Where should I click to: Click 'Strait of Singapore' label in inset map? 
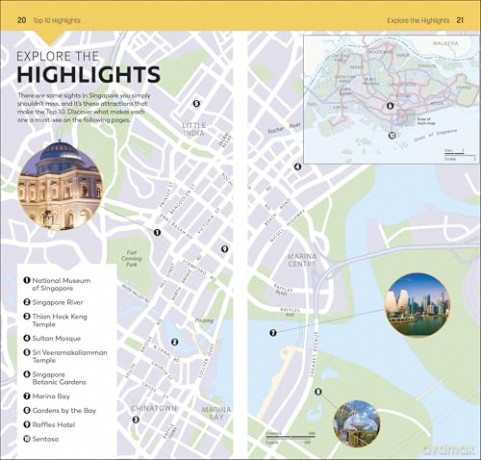point(436,136)
